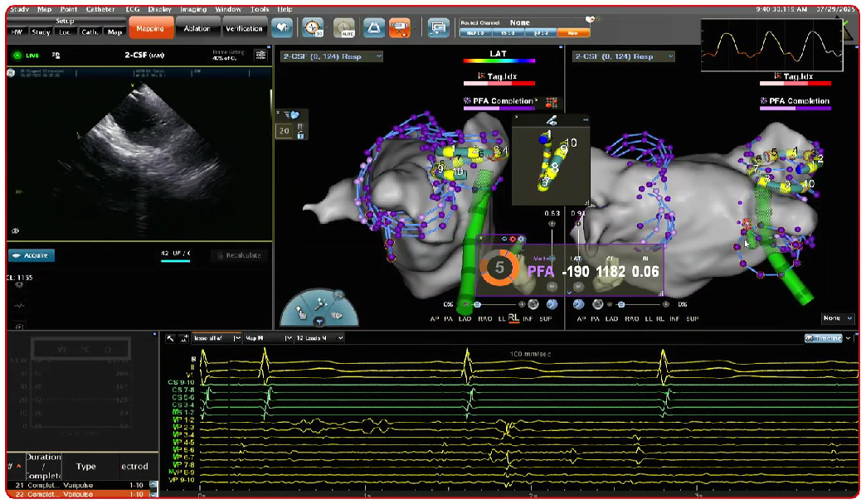Click the clock timer icon in toolbar
This screenshot has width=866, height=504.
(313, 28)
